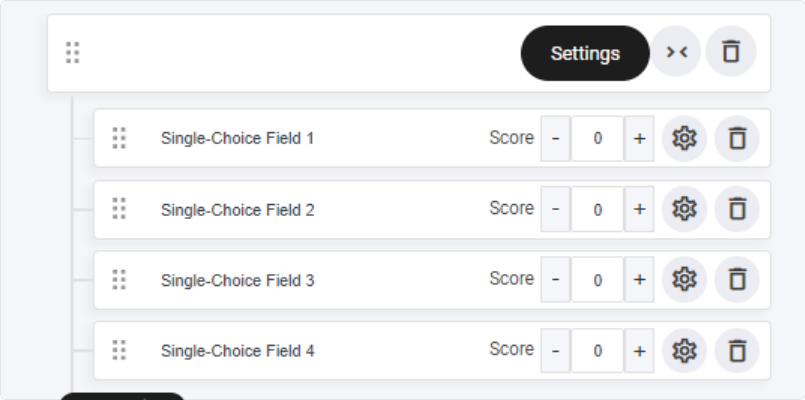The width and height of the screenshot is (805, 400).
Task: Decrease score for Single-Choice Field 3
Action: coord(555,279)
